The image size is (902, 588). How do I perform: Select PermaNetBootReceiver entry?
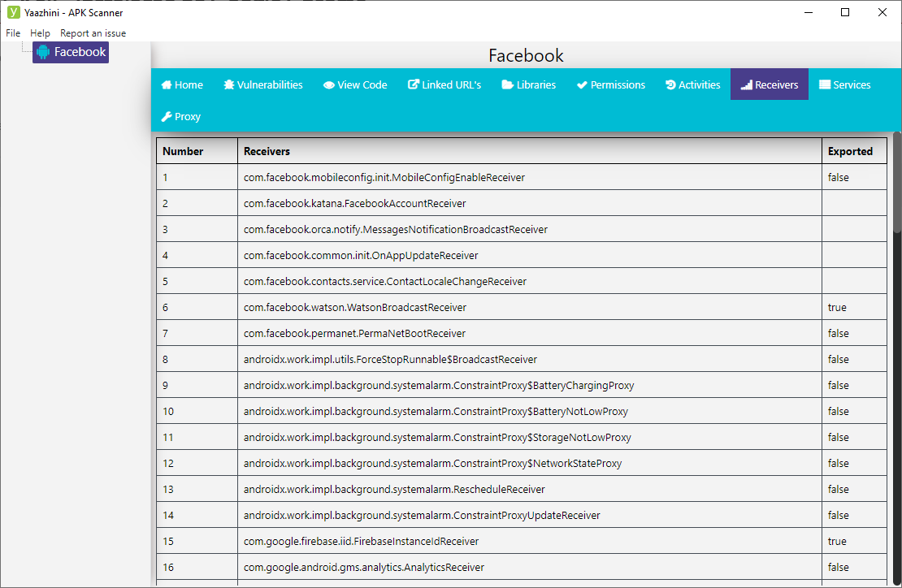tap(354, 333)
